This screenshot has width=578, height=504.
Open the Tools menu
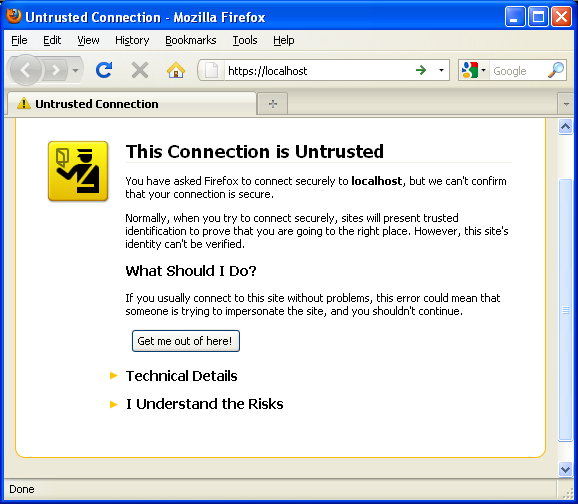(245, 40)
